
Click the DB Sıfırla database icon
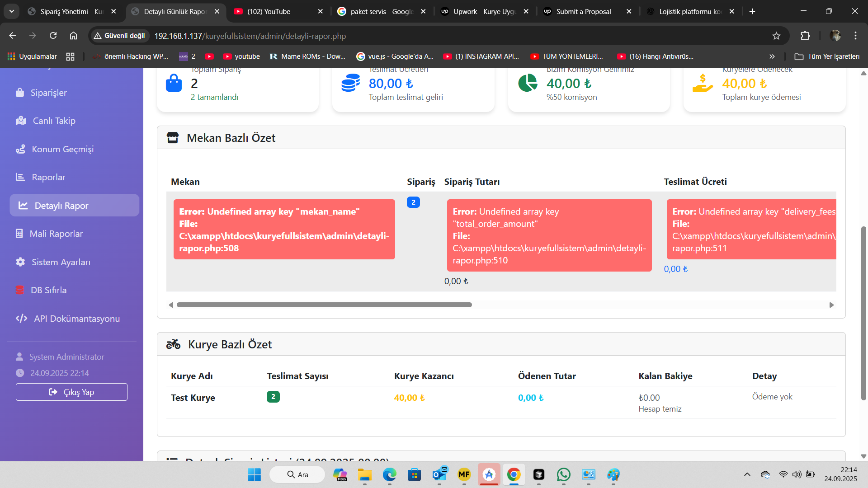click(19, 290)
